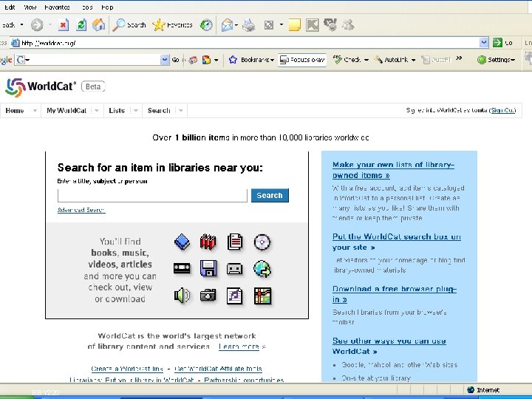Open the Help menu

click(107, 7)
